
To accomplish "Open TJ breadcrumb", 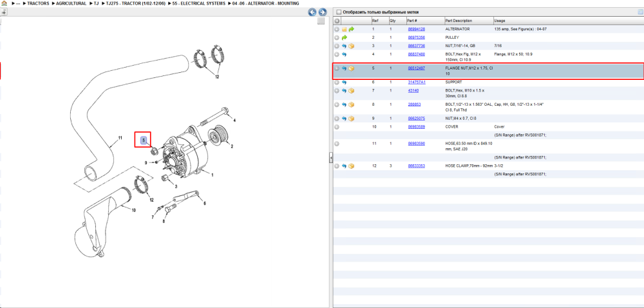I will point(96,3).
